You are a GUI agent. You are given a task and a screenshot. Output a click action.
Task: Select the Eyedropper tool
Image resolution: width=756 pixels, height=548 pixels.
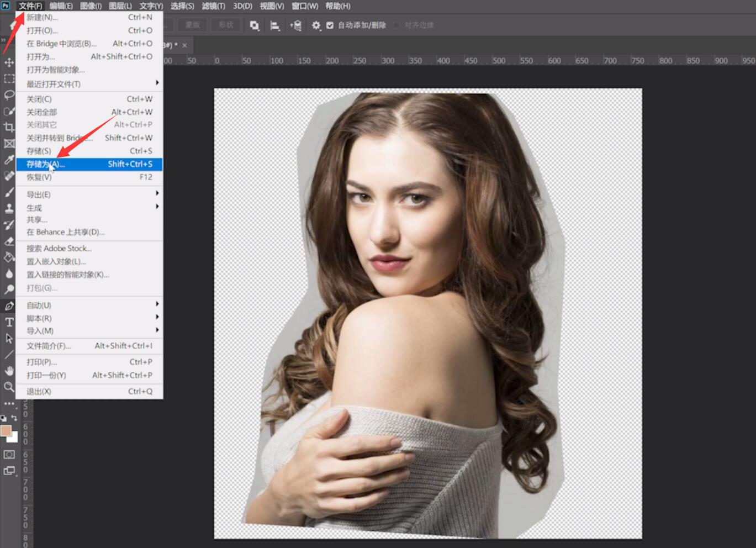coord(9,160)
